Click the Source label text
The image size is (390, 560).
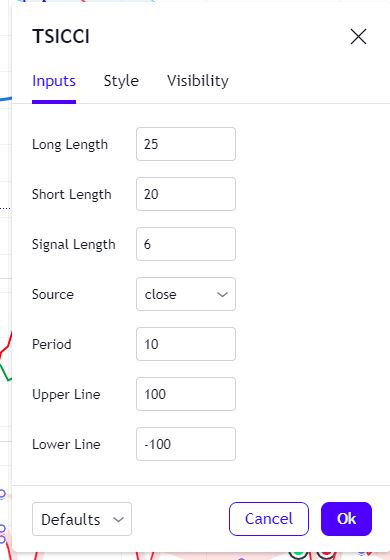click(x=53, y=294)
